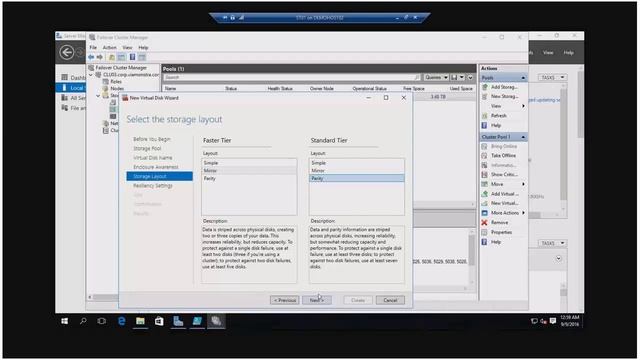
Task: Collapse the Pools section in Actions pane
Action: [x=523, y=78]
